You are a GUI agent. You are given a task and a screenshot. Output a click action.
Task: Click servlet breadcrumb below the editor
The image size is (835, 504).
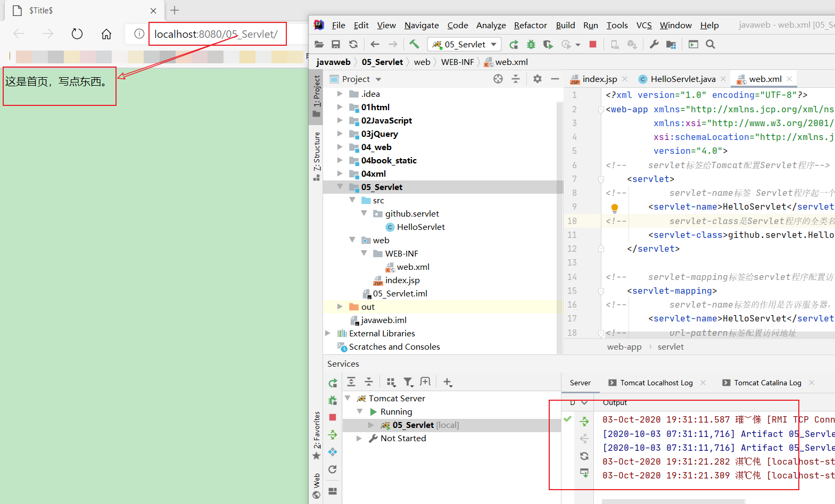(671, 346)
